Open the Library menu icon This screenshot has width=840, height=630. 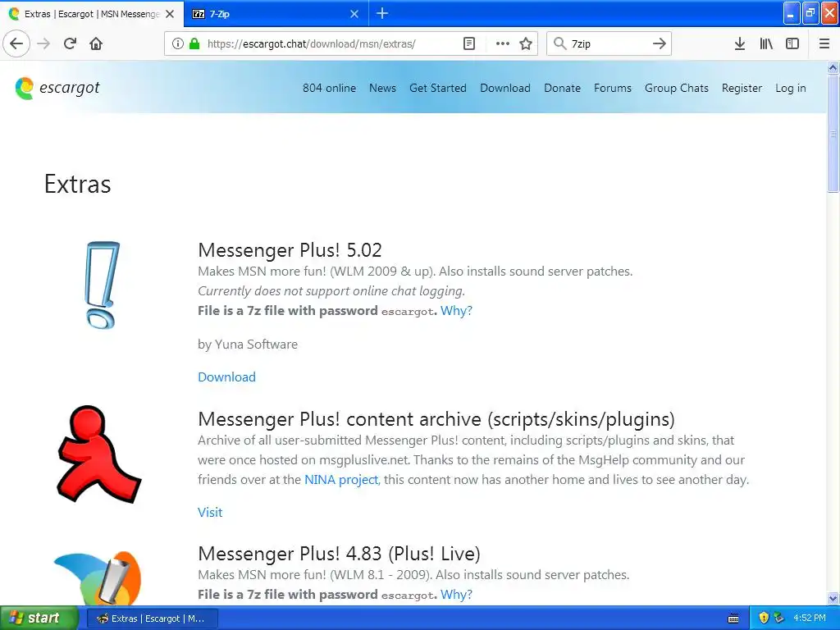coord(766,43)
